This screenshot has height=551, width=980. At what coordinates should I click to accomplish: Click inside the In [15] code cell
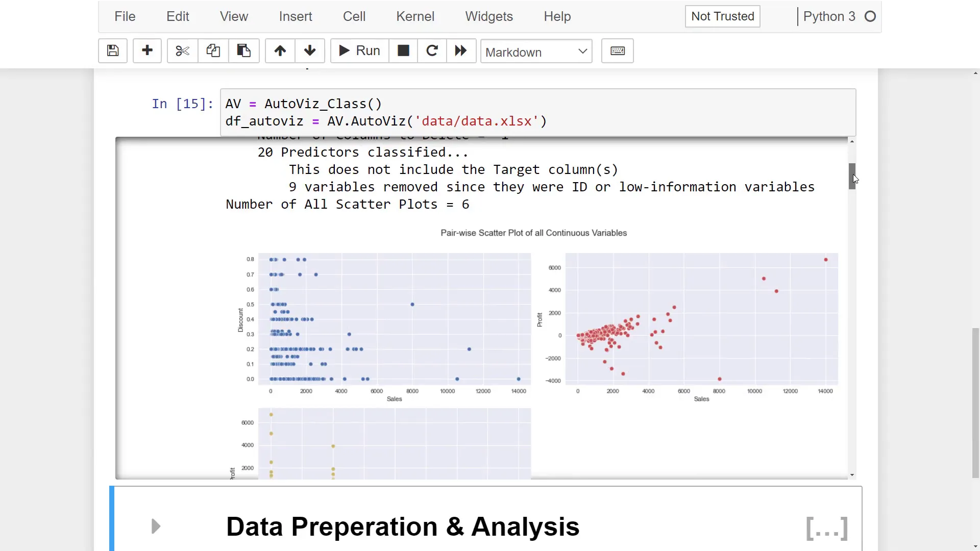coord(536,112)
